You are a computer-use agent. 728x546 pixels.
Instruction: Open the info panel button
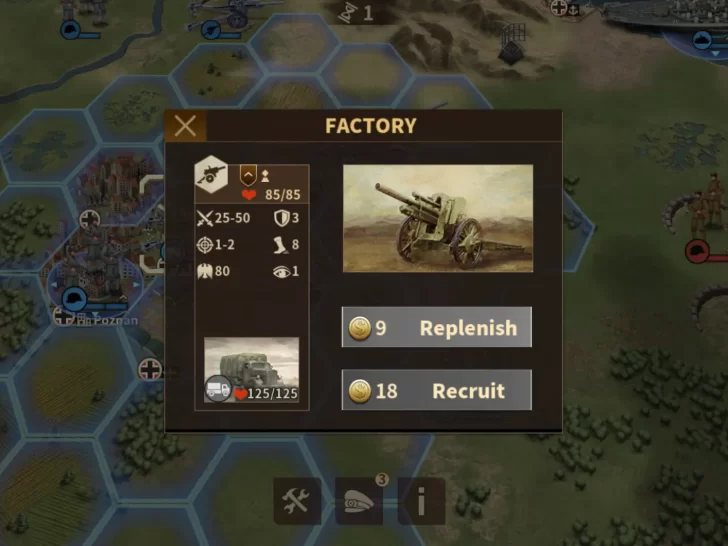422,501
